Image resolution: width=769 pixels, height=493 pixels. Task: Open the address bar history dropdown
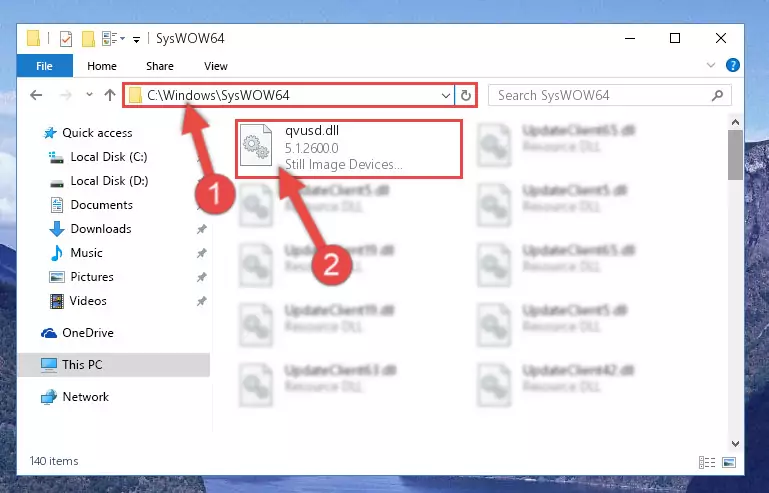click(445, 95)
